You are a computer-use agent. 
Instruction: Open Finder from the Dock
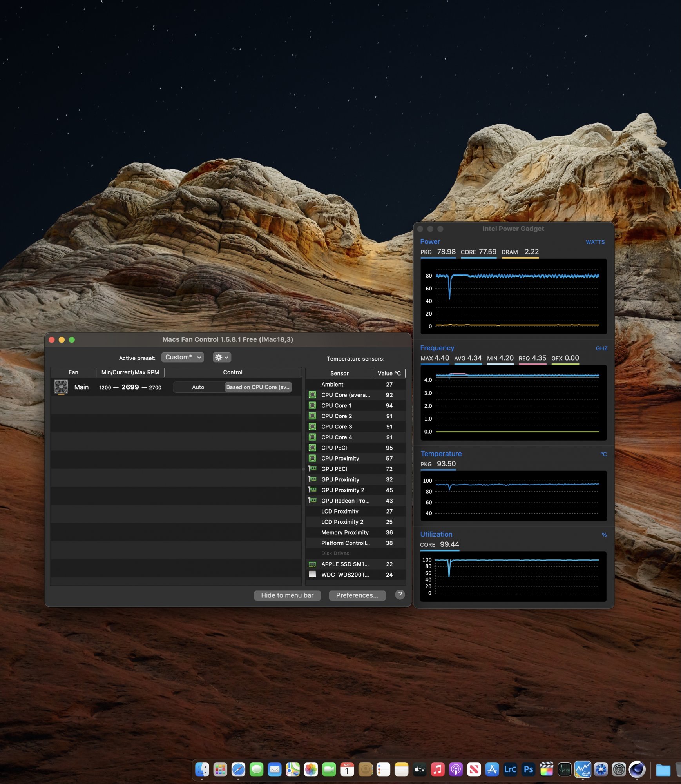pos(202,769)
